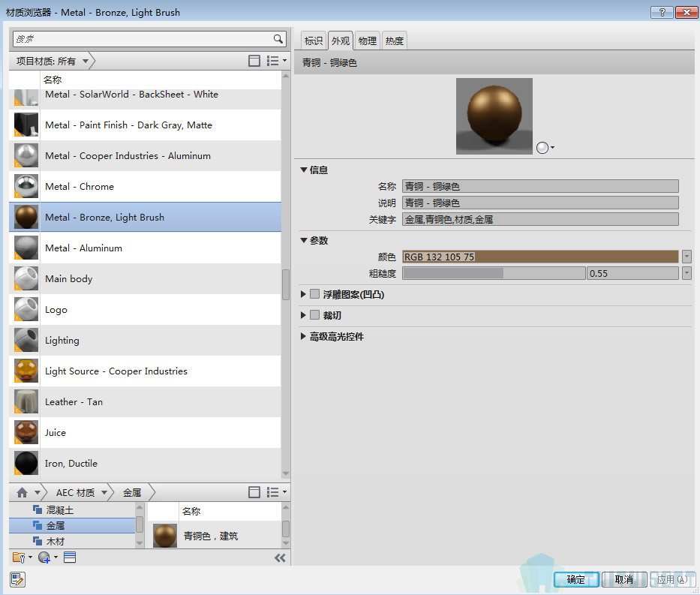The width and height of the screenshot is (700, 595).
Task: Click the RGB 132 105 75 color swatch
Action: tap(540, 257)
